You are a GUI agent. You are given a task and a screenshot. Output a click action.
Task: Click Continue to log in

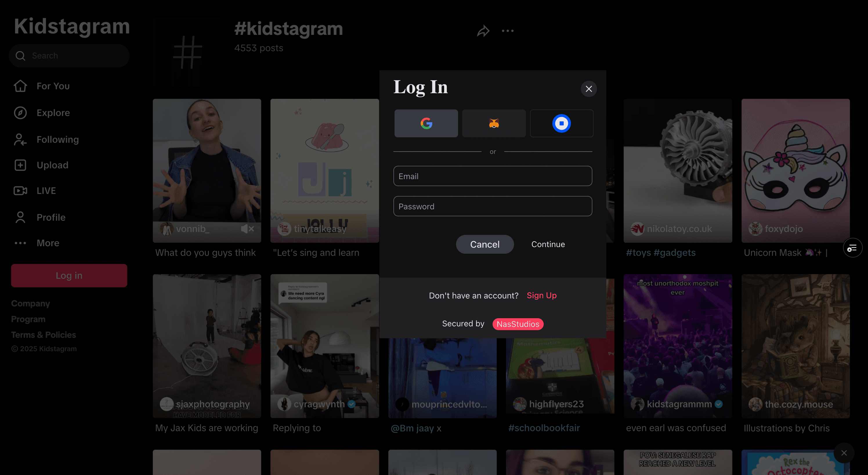click(x=548, y=244)
